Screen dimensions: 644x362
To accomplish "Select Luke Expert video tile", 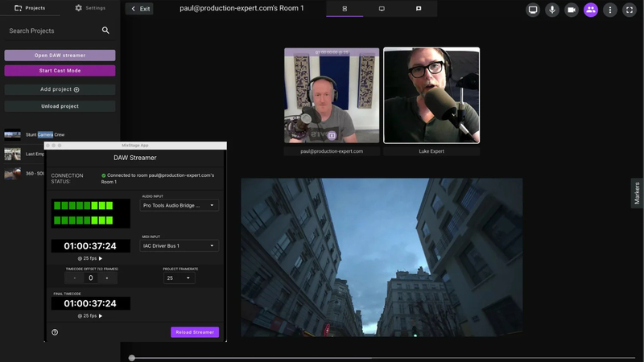I will (x=431, y=95).
